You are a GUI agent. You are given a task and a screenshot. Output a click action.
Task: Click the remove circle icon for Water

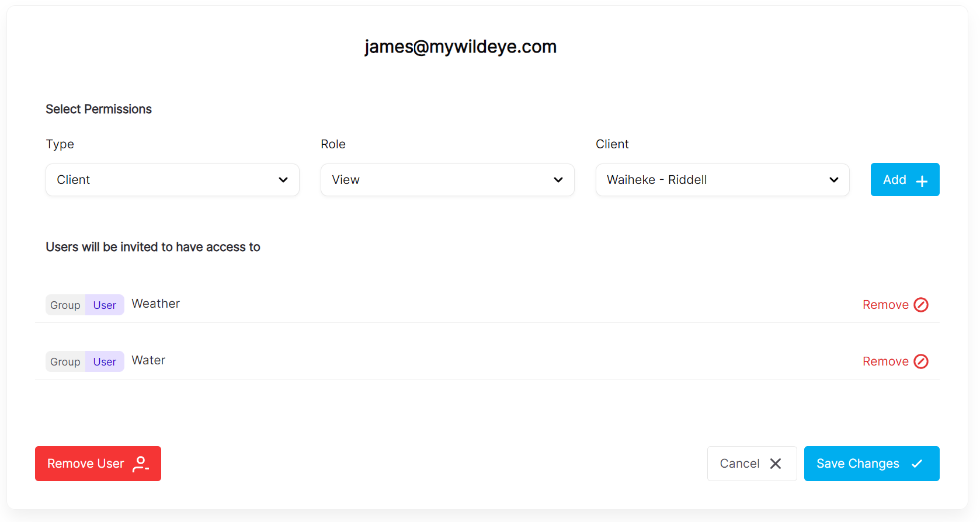pos(921,361)
